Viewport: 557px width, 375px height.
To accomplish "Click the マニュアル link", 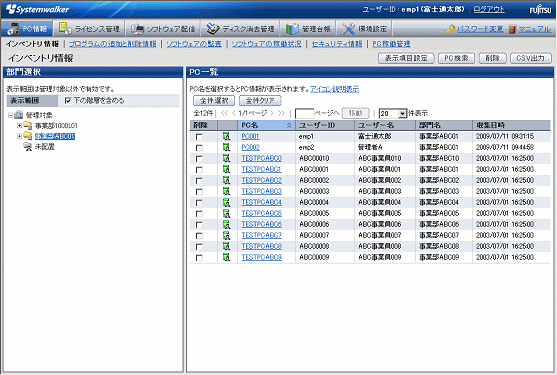I will (x=535, y=29).
